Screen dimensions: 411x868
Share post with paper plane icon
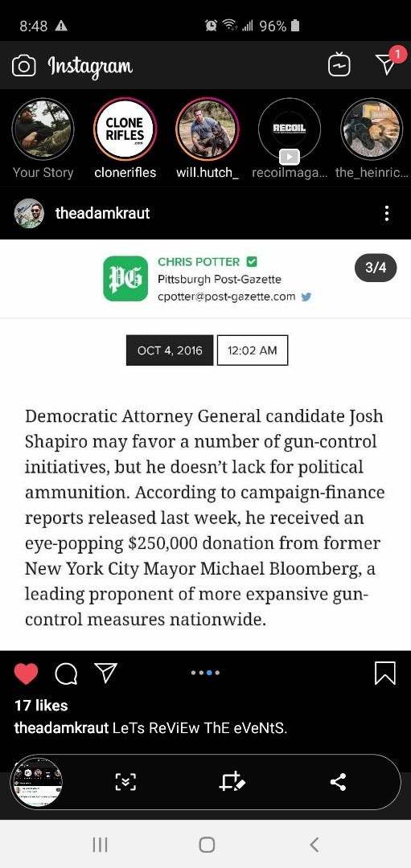pos(106,673)
